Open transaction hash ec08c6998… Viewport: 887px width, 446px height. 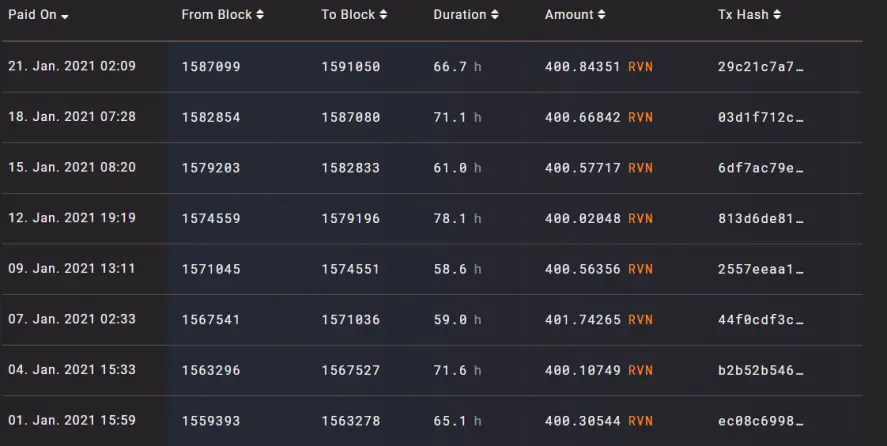[x=760, y=421]
